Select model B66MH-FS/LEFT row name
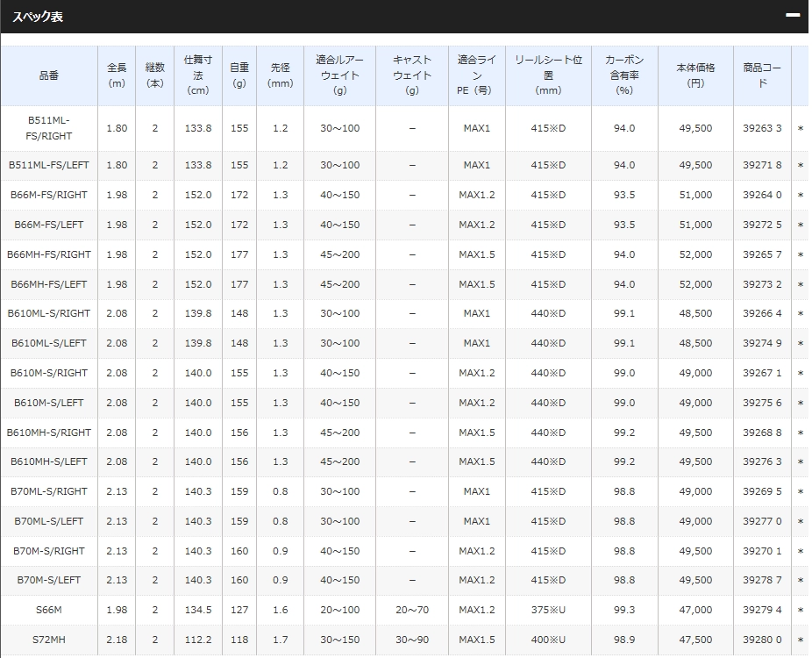Viewport: 812px width, 658px height. pos(49,284)
